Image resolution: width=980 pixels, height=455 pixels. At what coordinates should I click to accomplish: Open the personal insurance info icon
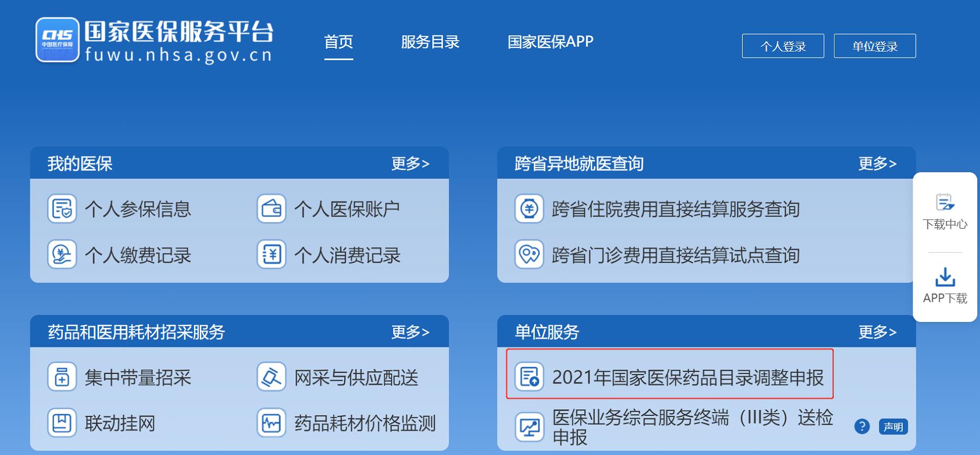tap(62, 209)
